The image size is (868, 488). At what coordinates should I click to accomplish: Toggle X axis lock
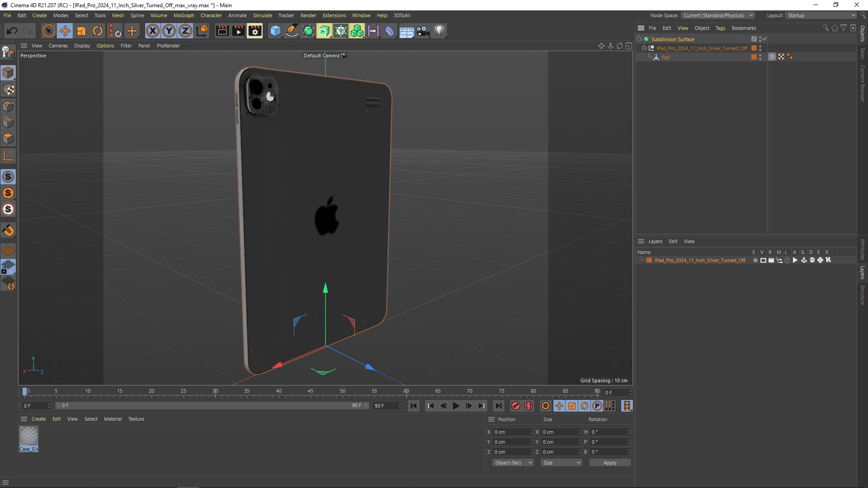coord(153,31)
